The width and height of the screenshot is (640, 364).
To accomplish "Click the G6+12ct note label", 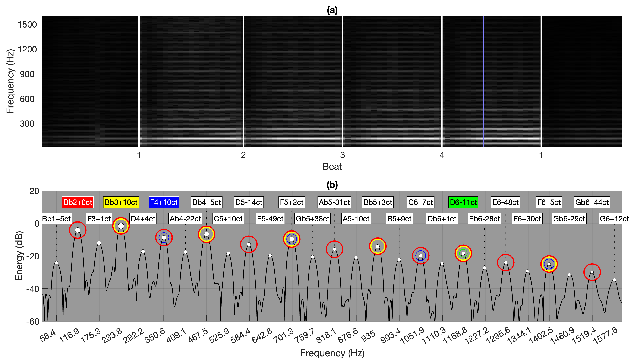I will pyautogui.click(x=614, y=219).
